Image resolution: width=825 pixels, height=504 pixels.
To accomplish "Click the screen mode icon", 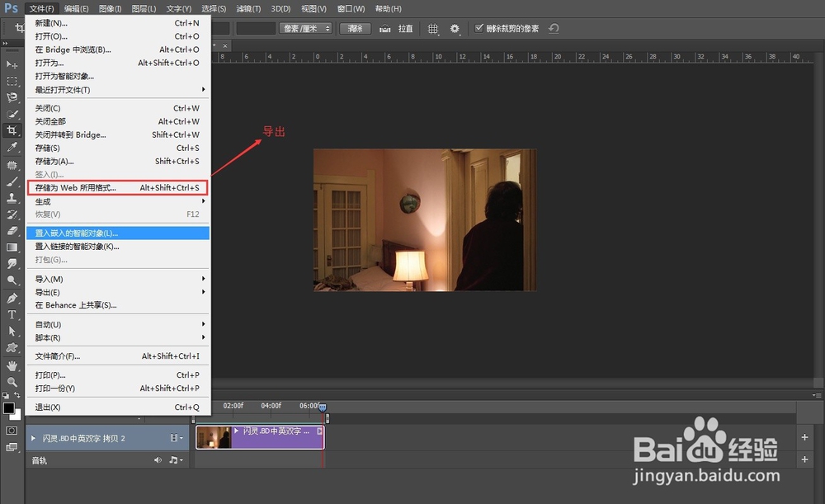I will pyautogui.click(x=12, y=447).
